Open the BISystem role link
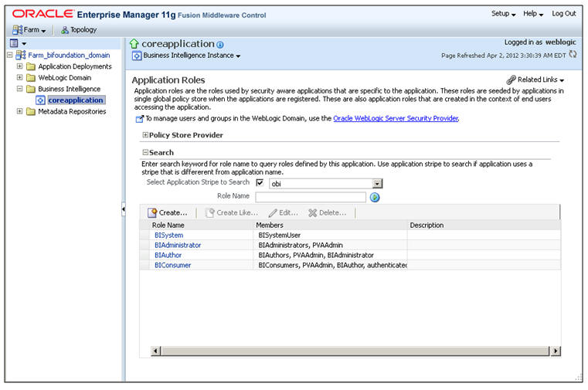The height and width of the screenshot is (390, 588). [x=168, y=236]
